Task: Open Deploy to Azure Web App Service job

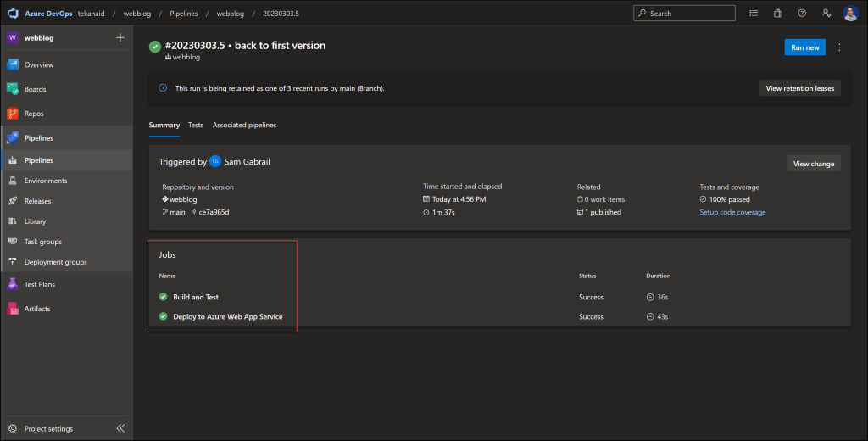Action: click(227, 316)
